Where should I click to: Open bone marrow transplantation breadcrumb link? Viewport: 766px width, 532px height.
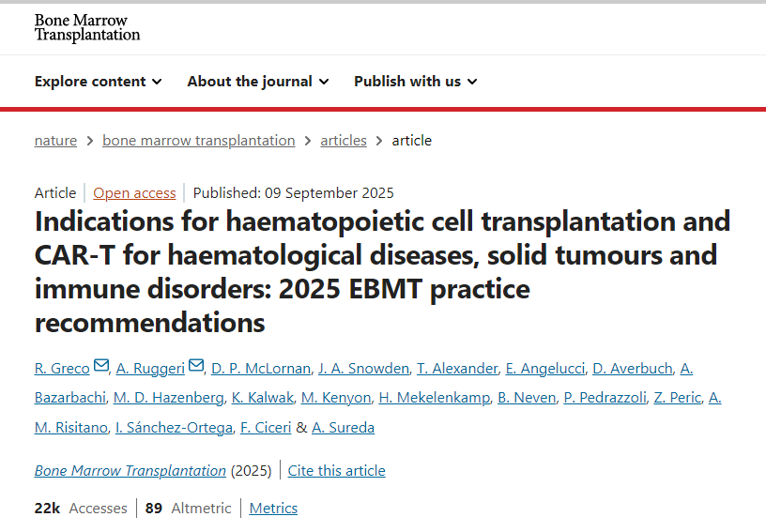[x=199, y=141]
